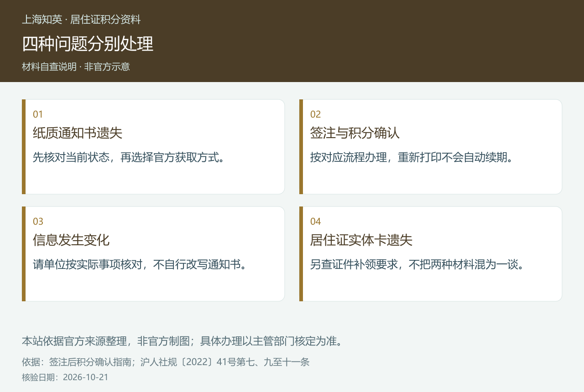Select the 信息发生变化 card heading

71,240
